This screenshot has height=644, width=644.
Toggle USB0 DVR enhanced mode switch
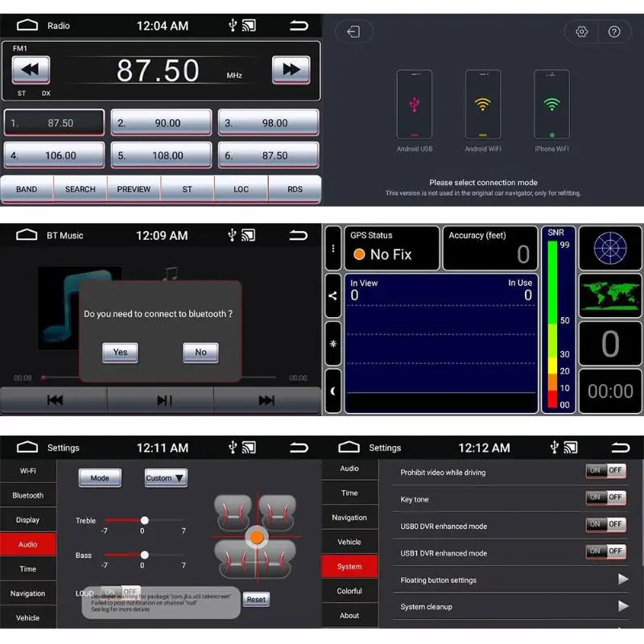[606, 525]
